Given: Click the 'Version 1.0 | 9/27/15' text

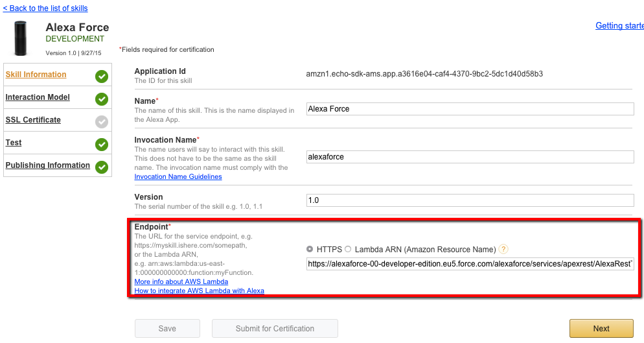Looking at the screenshot, I should click(x=73, y=53).
